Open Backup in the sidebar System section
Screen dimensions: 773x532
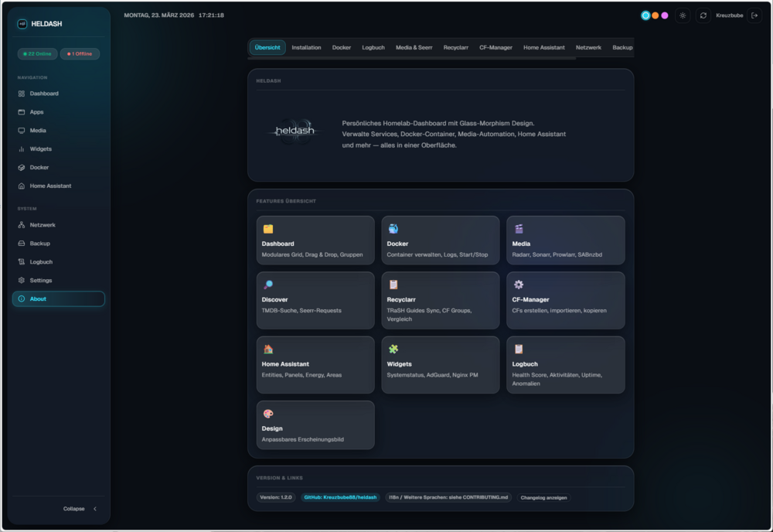pos(58,244)
